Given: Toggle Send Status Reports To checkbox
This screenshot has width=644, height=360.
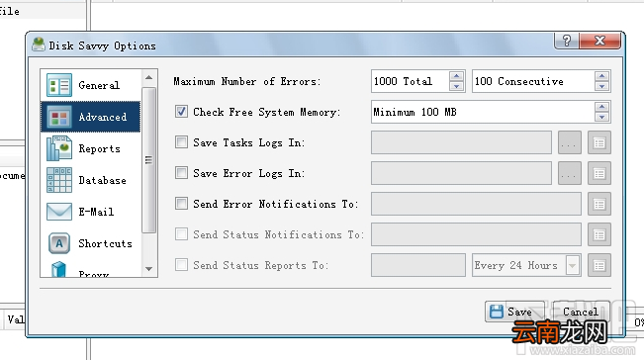Looking at the screenshot, I should point(181,265).
